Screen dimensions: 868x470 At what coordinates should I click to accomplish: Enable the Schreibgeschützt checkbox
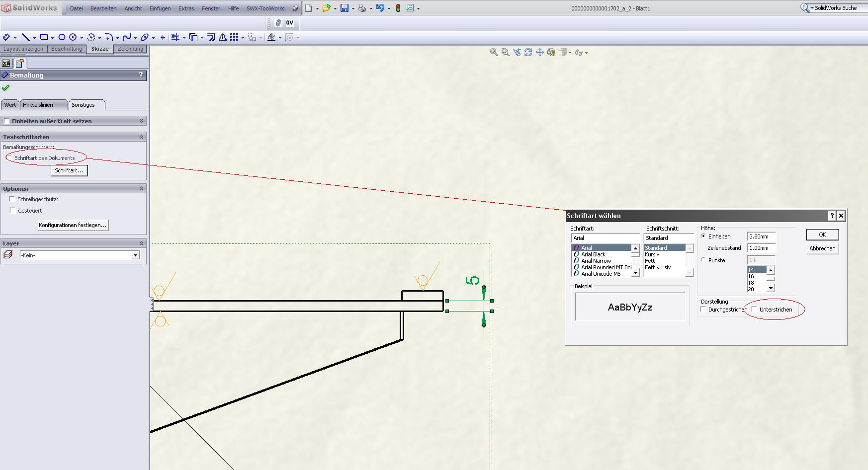coord(12,199)
